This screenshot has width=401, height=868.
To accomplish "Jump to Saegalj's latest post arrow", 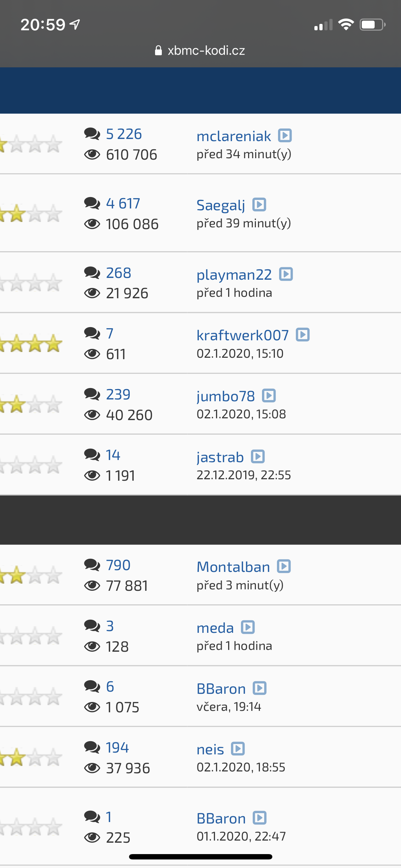I will (x=259, y=205).
